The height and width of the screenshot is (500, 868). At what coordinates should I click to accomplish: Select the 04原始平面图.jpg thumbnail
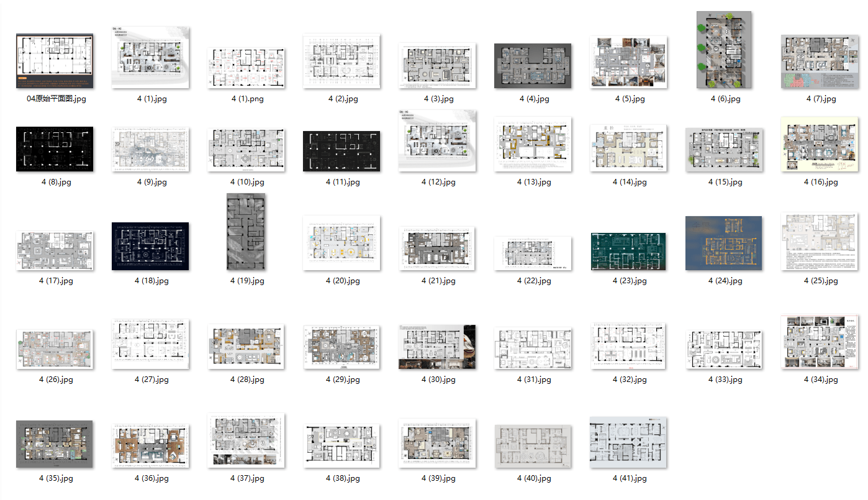click(55, 61)
